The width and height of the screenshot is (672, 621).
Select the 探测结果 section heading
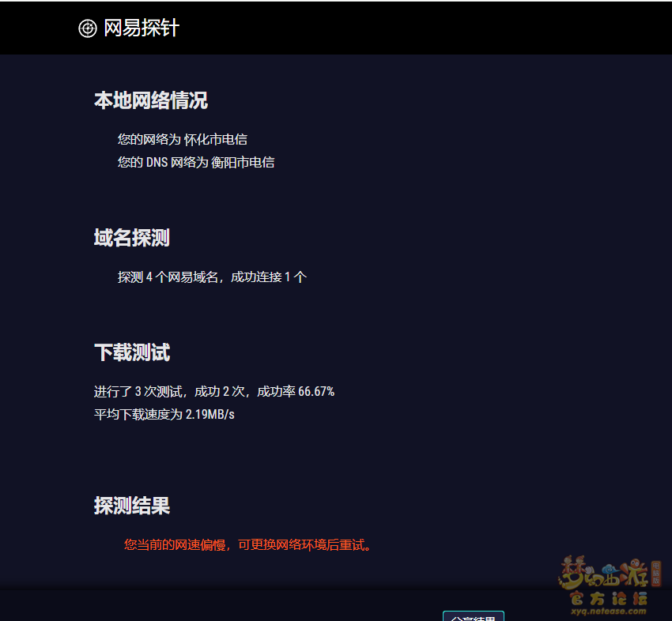(132, 506)
